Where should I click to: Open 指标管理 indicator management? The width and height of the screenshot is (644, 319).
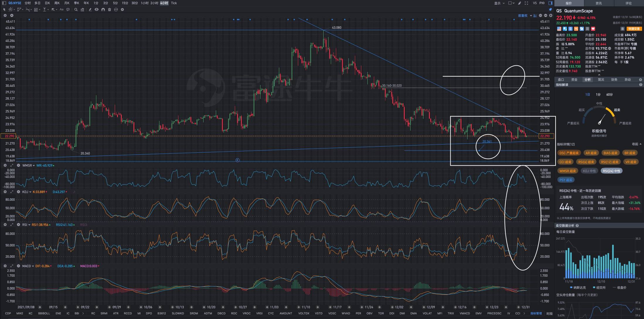(x=536, y=313)
